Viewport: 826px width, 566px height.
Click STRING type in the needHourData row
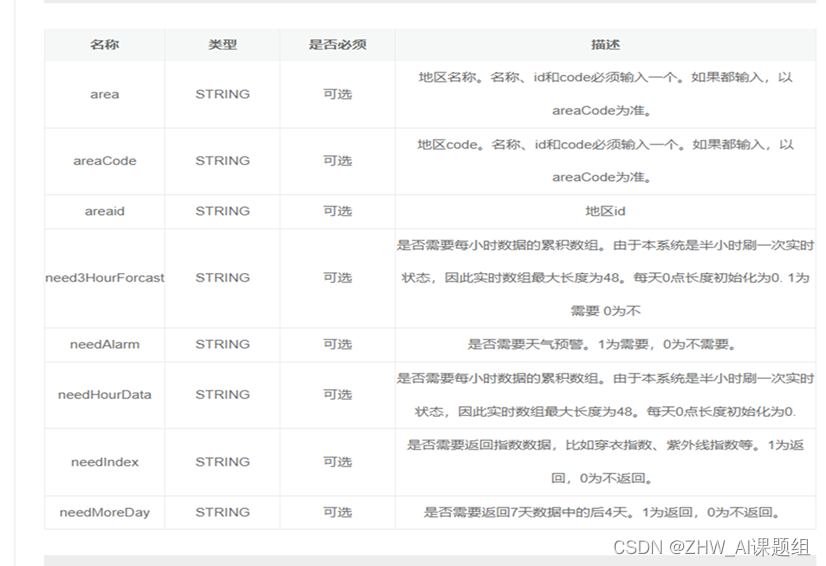click(222, 395)
